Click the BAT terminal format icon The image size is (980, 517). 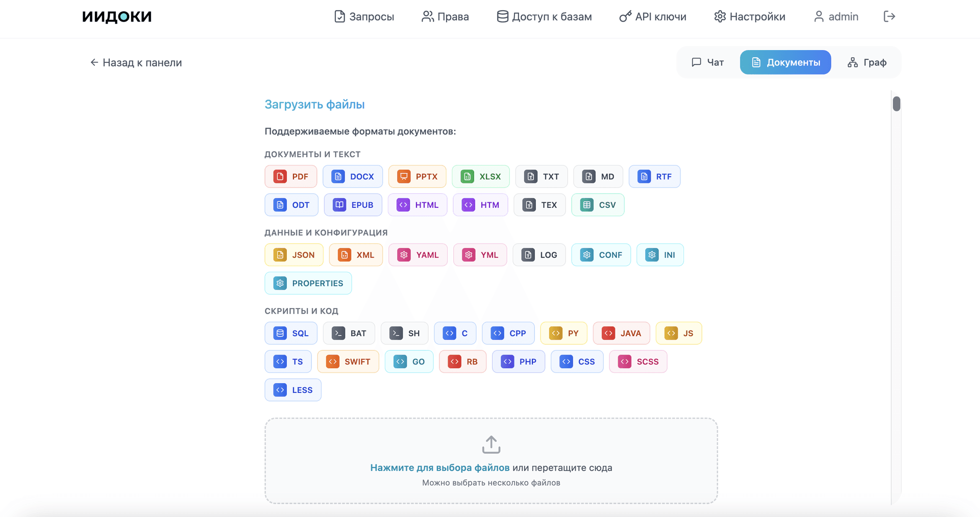(338, 334)
